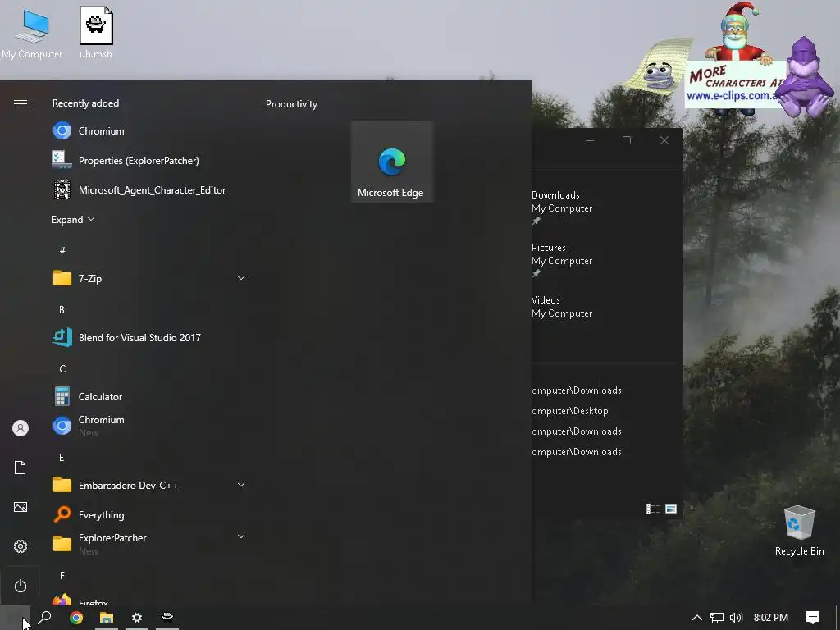Switch Explorer to details view icon
Viewport: 840px width, 630px height.
tap(652, 509)
